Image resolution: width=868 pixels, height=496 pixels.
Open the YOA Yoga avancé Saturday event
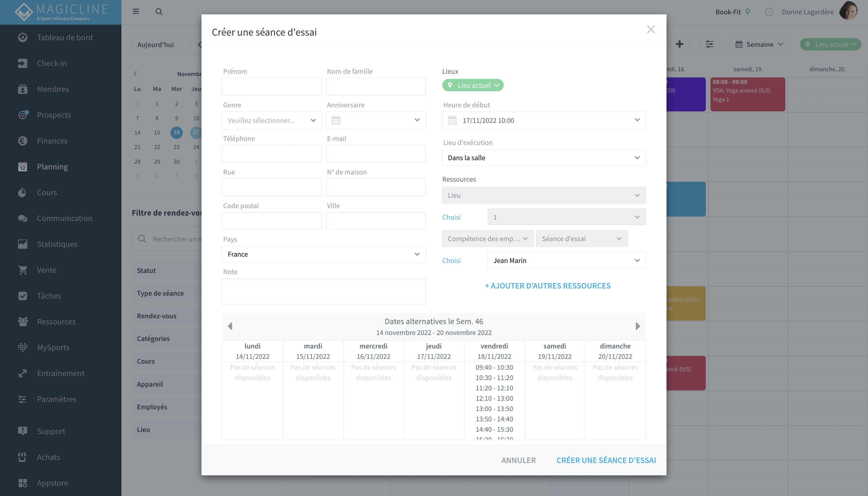click(x=747, y=94)
